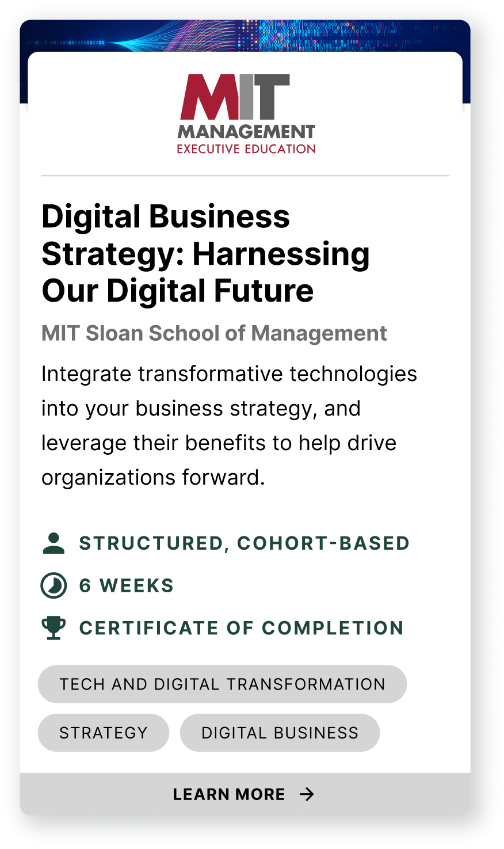Click the Executive Education red logo text
Screen dimensions: 504x849
(246, 149)
